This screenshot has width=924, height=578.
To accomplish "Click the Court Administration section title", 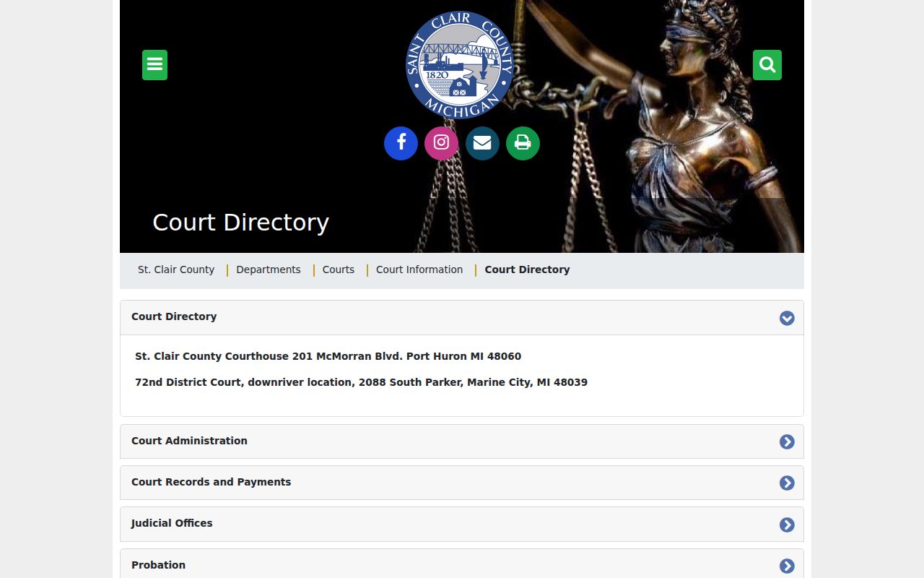I will point(189,441).
